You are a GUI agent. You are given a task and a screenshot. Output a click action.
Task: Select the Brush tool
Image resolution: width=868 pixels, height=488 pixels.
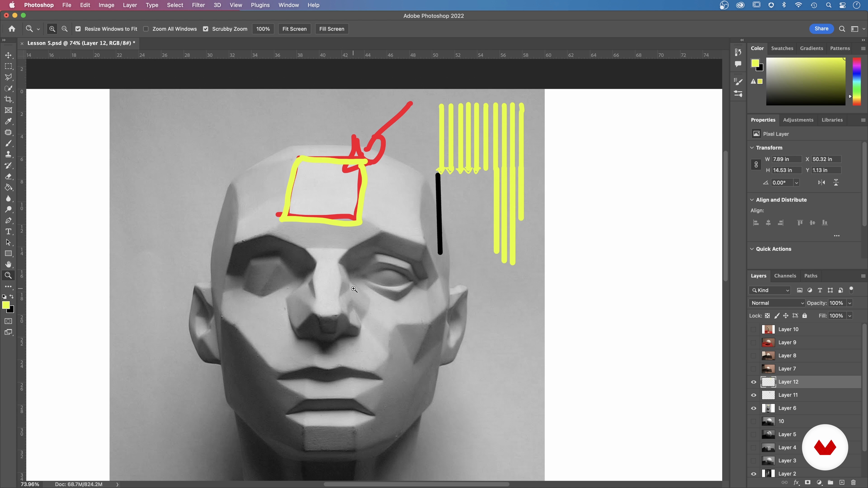(x=8, y=143)
